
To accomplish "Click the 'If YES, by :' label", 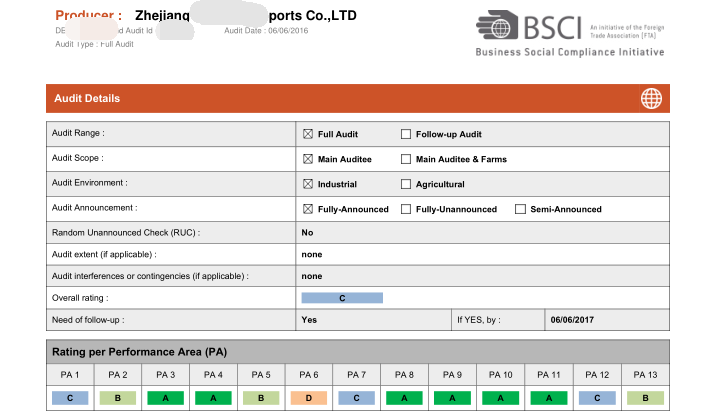I will pos(479,320).
